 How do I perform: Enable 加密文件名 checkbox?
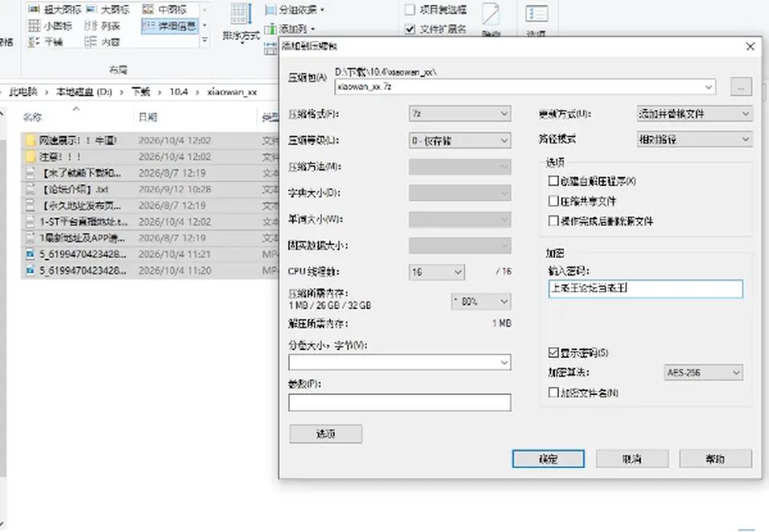tap(554, 393)
